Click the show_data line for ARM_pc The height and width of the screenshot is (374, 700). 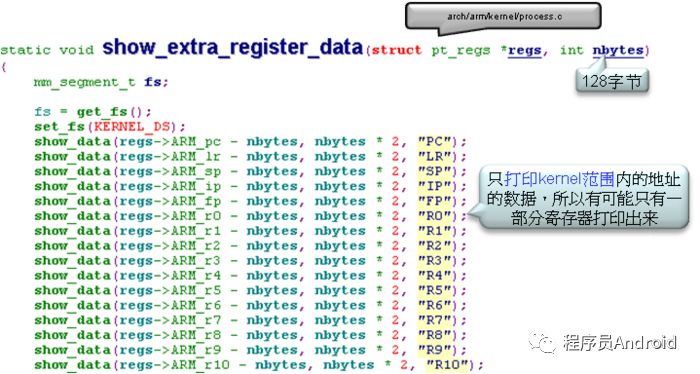pos(250,142)
